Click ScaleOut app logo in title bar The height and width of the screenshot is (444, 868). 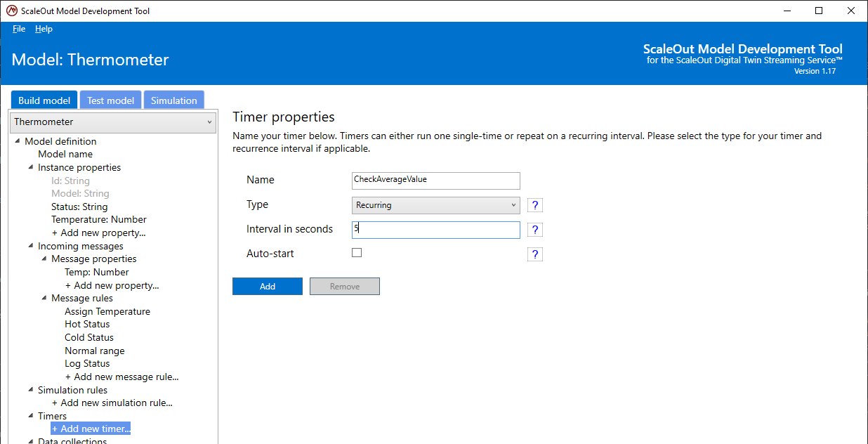[x=11, y=11]
